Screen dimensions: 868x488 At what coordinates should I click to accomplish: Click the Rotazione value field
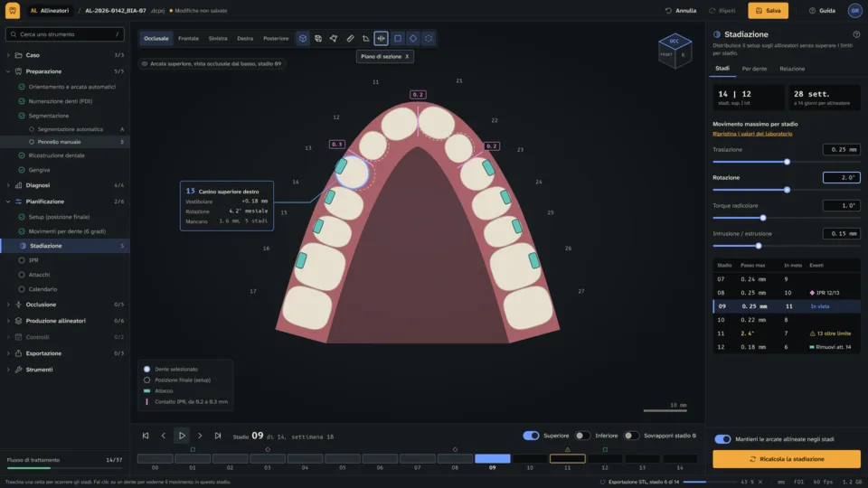pyautogui.click(x=842, y=178)
